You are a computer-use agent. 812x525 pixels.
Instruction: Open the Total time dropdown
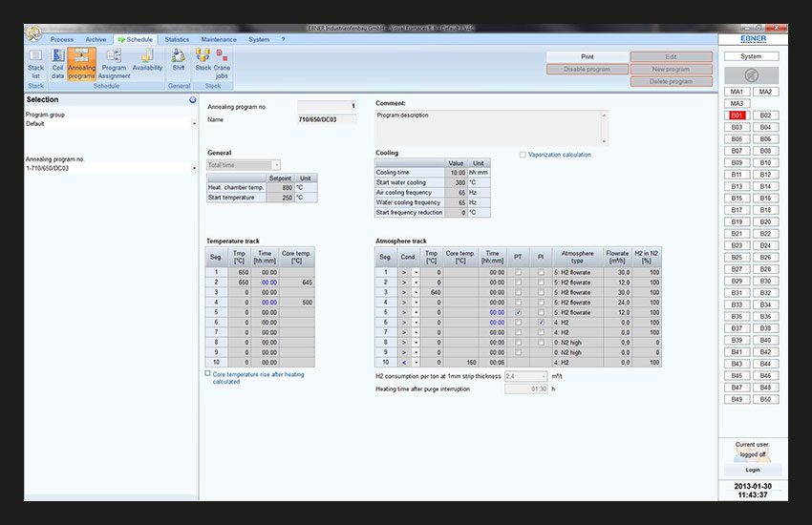click(x=277, y=165)
